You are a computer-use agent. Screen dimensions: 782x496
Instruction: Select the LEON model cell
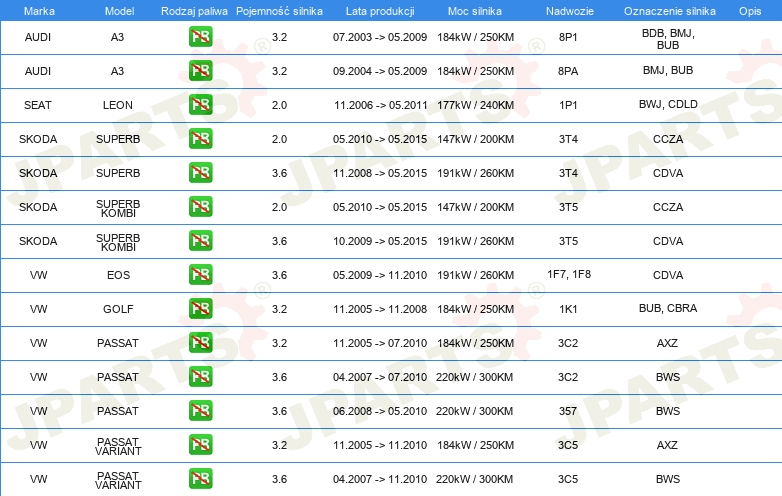[117, 105]
